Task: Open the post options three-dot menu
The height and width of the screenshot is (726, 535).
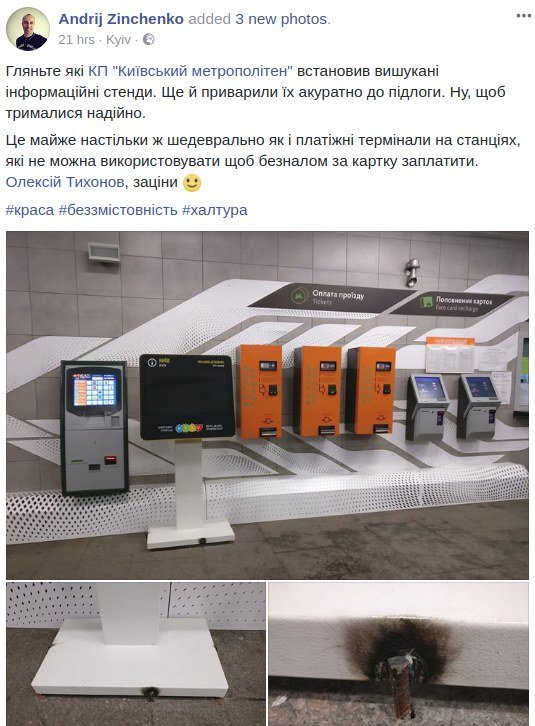Action: pos(523,16)
